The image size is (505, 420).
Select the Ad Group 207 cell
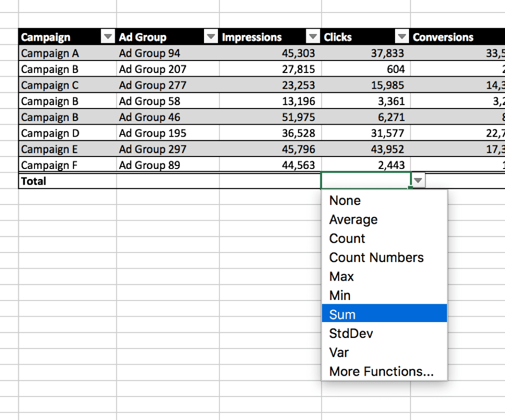pos(168,69)
